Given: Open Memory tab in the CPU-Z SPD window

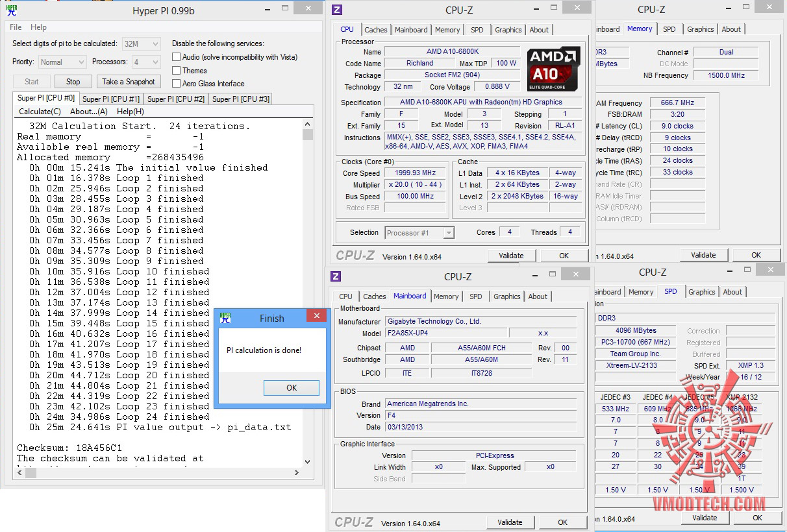Looking at the screenshot, I should (x=641, y=292).
